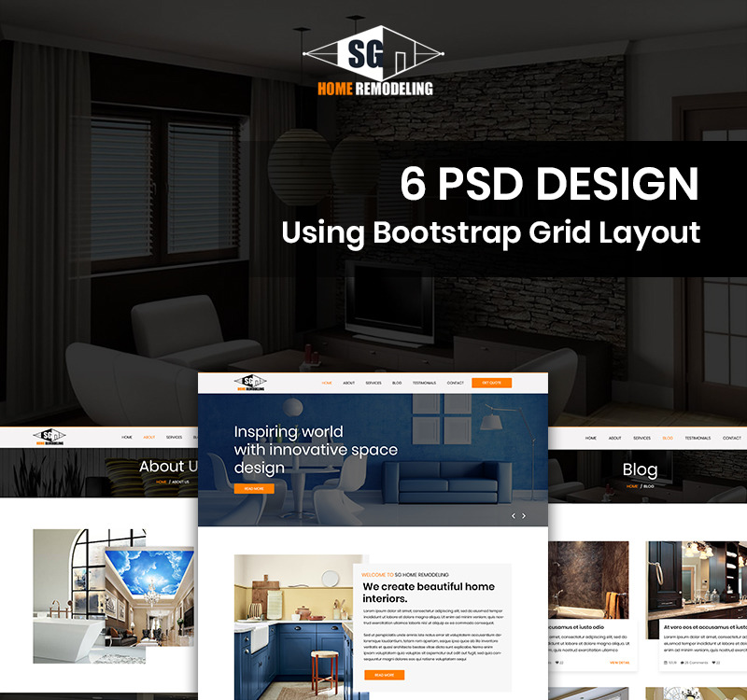This screenshot has width=747, height=700.
Task: Select TESTIMONIALS in the Blog page navigation
Action: [698, 438]
